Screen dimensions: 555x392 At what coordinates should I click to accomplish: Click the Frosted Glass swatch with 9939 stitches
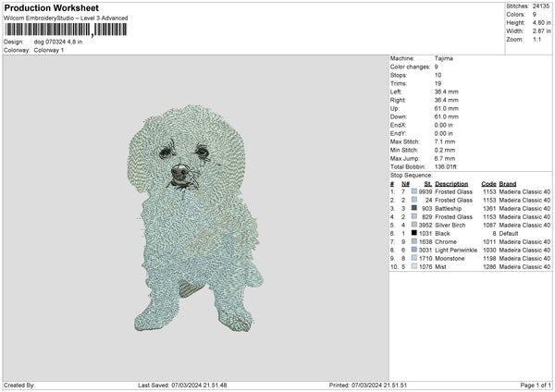pos(414,191)
